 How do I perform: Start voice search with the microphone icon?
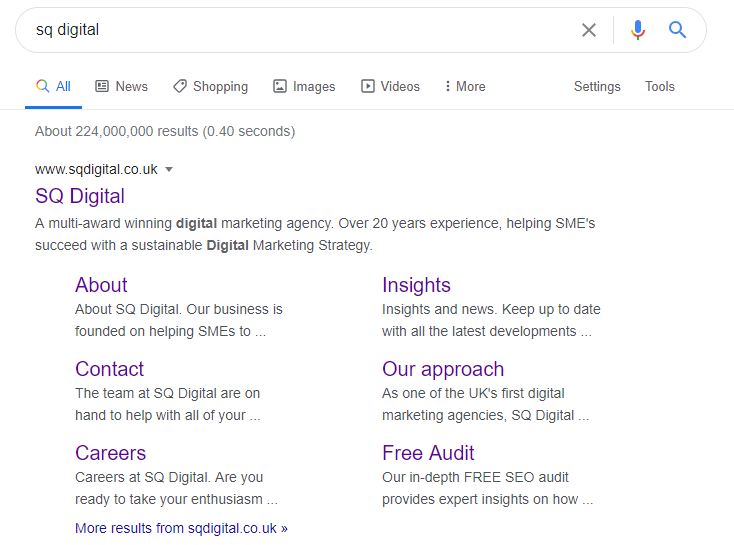(638, 30)
